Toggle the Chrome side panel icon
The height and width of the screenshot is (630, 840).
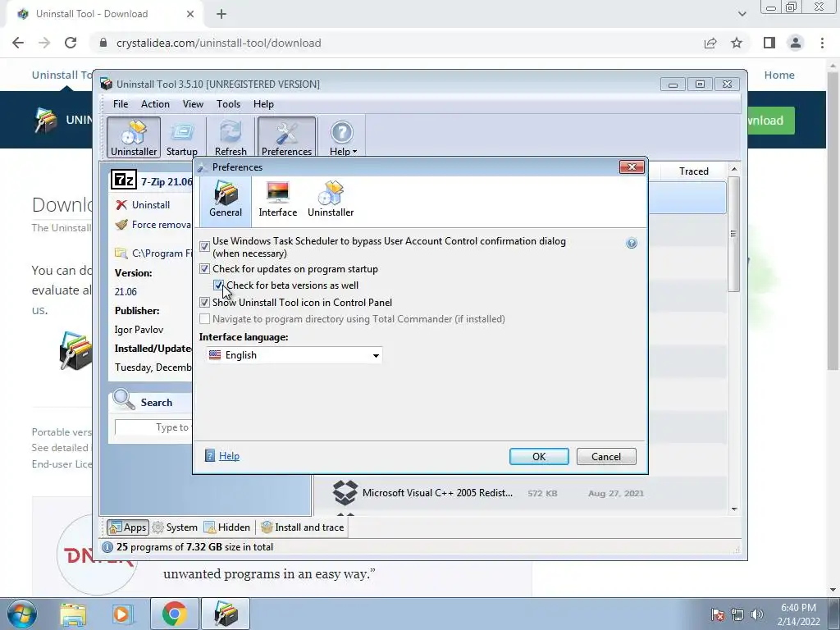click(769, 43)
